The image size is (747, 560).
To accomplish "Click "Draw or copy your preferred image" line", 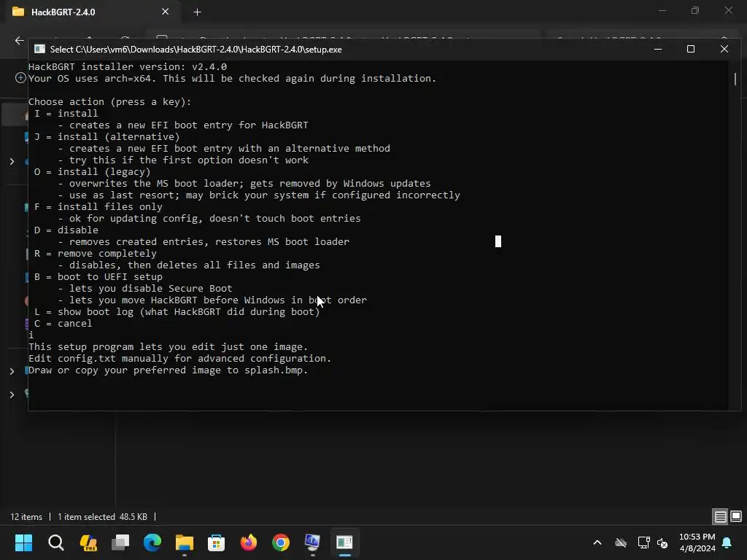I will point(169,370).
